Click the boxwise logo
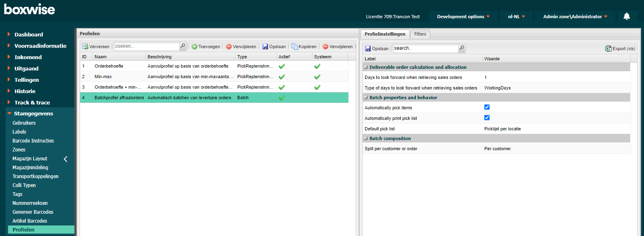 (x=30, y=9)
